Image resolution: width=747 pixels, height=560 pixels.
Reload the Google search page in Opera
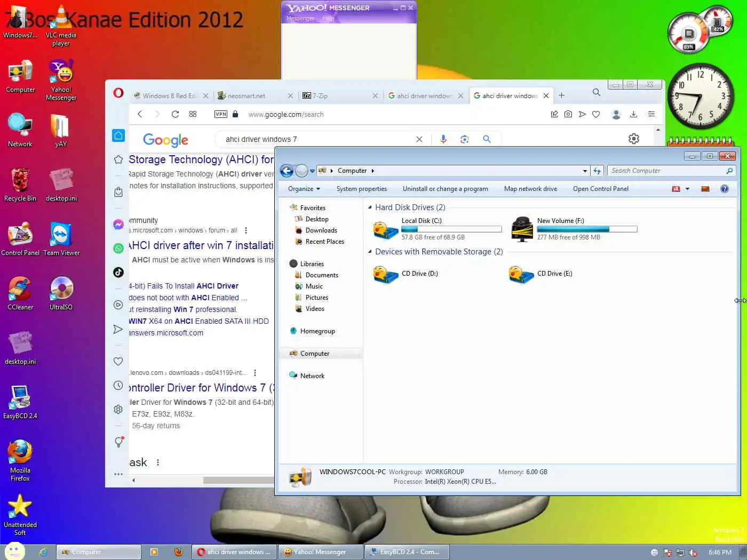click(175, 114)
